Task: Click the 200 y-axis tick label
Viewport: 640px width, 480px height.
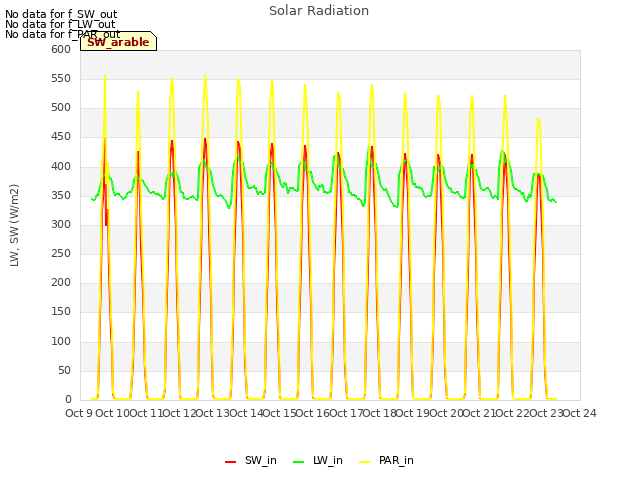Action: coord(61,282)
